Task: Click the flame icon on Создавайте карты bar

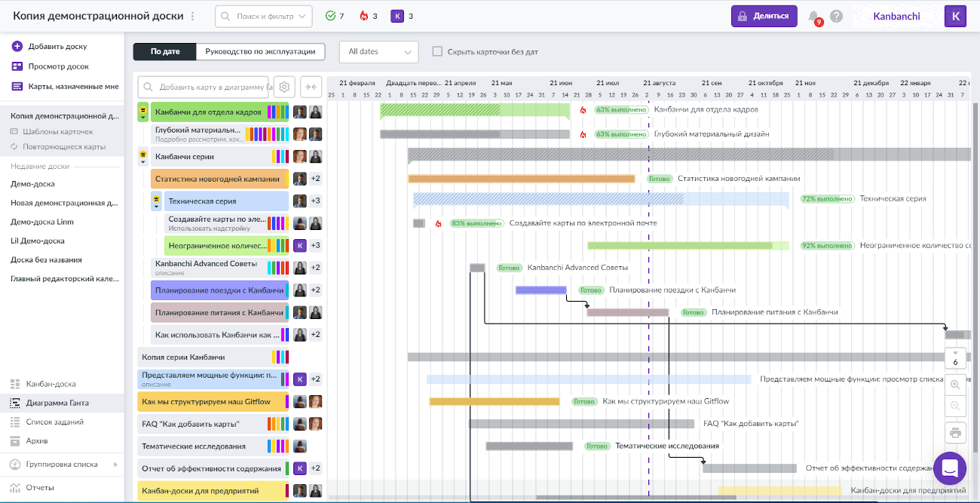Action: tap(439, 223)
